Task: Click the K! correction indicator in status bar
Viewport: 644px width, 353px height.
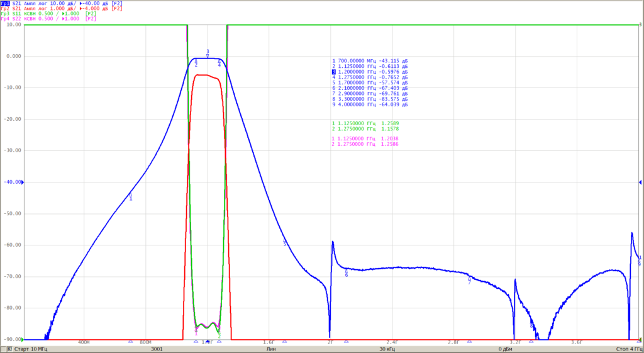Action: pos(10,349)
